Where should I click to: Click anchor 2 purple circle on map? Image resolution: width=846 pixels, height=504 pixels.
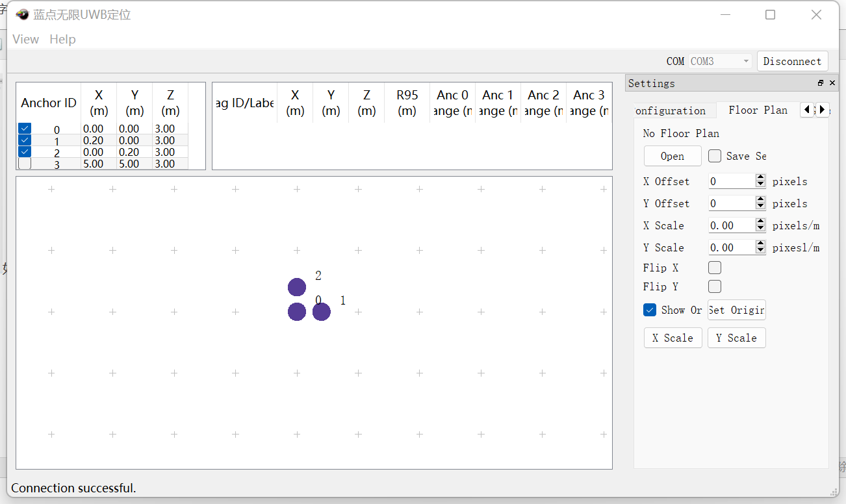(297, 287)
